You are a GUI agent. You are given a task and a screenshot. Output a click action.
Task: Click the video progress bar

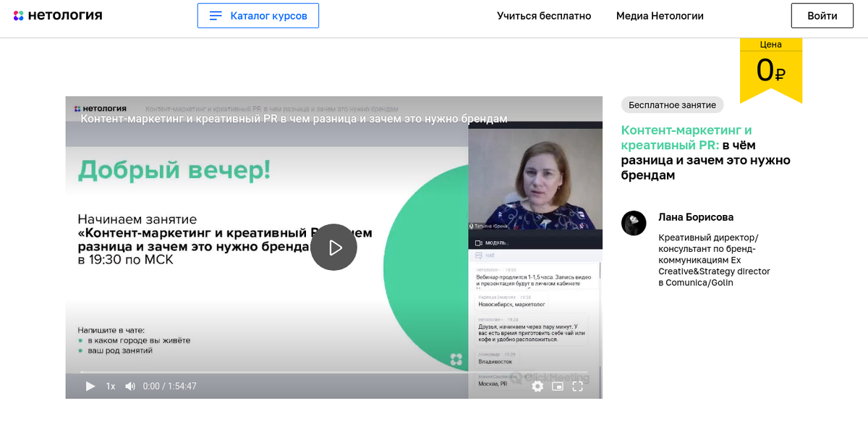pos(333,373)
